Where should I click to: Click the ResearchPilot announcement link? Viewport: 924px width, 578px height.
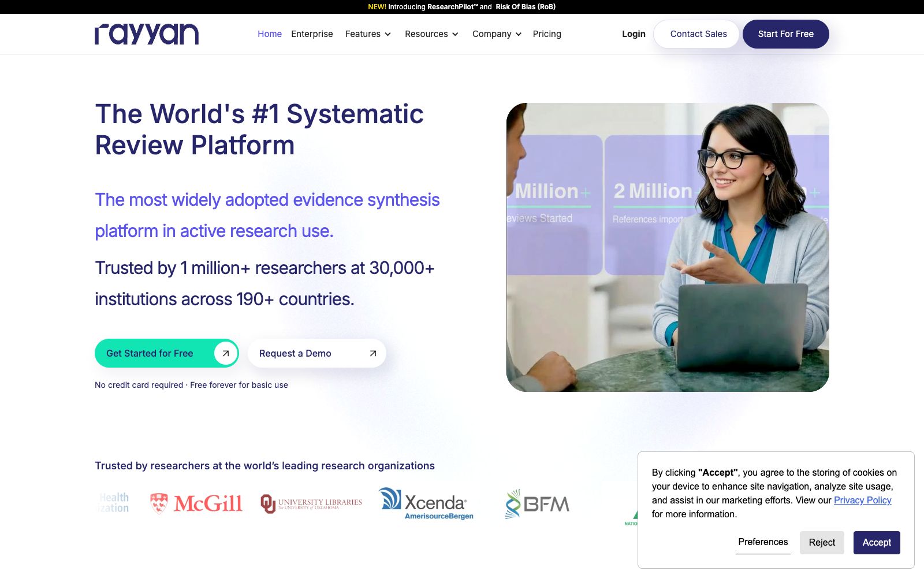(x=453, y=7)
